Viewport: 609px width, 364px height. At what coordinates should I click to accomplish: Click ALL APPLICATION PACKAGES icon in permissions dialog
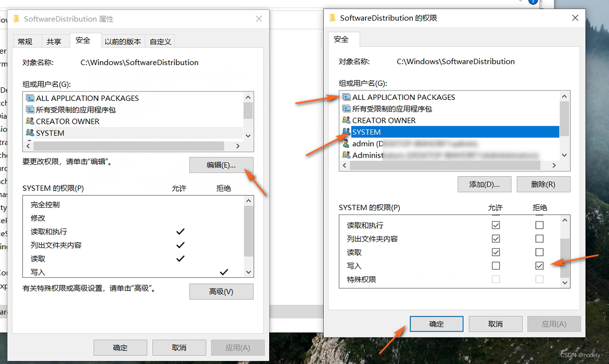(x=346, y=97)
